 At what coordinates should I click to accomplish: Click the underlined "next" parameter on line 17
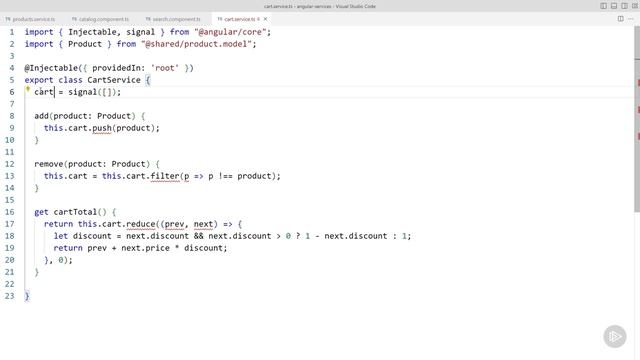coord(204,224)
